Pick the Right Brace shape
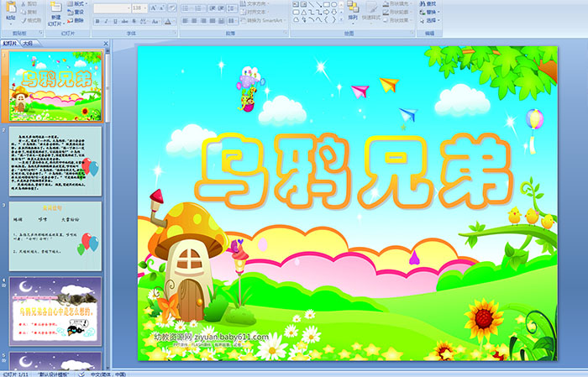The height and width of the screenshot is (377, 588). click(333, 19)
